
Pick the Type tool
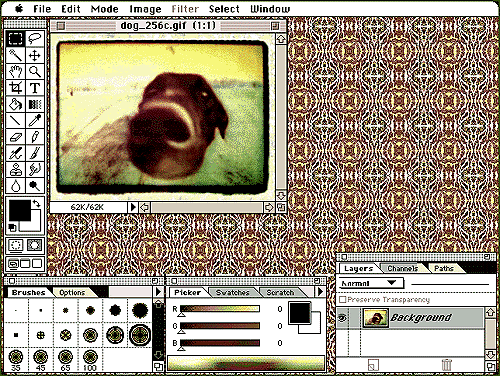(35, 88)
